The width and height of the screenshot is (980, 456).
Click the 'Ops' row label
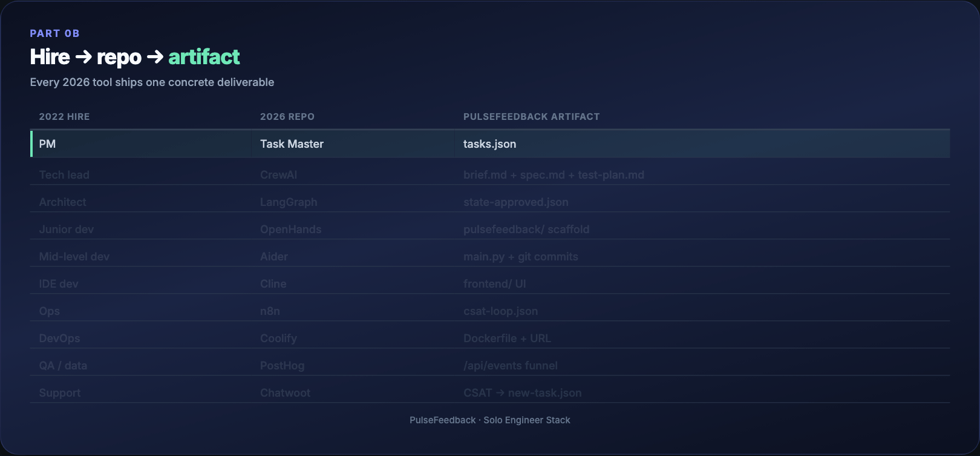coord(50,311)
